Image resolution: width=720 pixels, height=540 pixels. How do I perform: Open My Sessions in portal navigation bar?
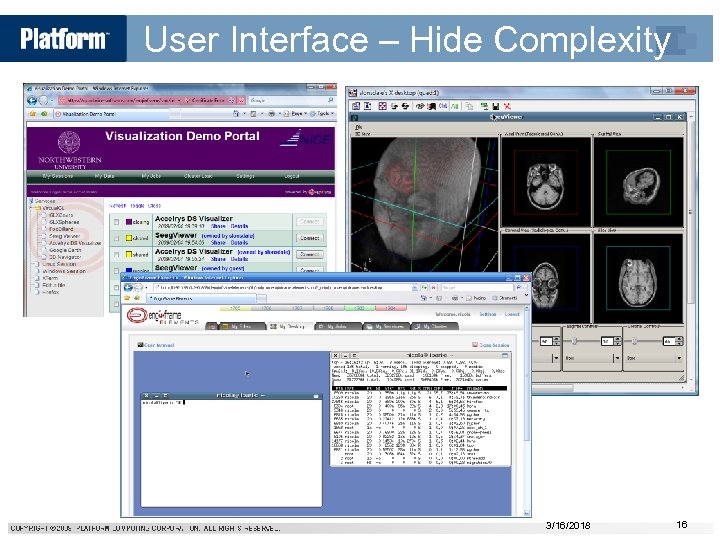click(x=58, y=176)
